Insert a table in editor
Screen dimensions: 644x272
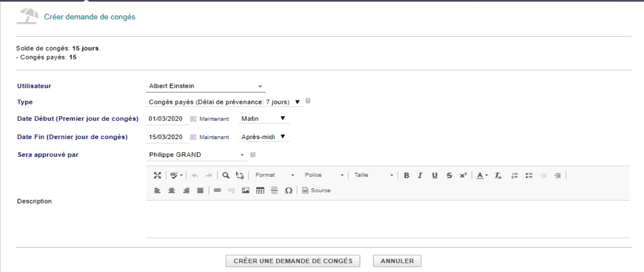260,190
